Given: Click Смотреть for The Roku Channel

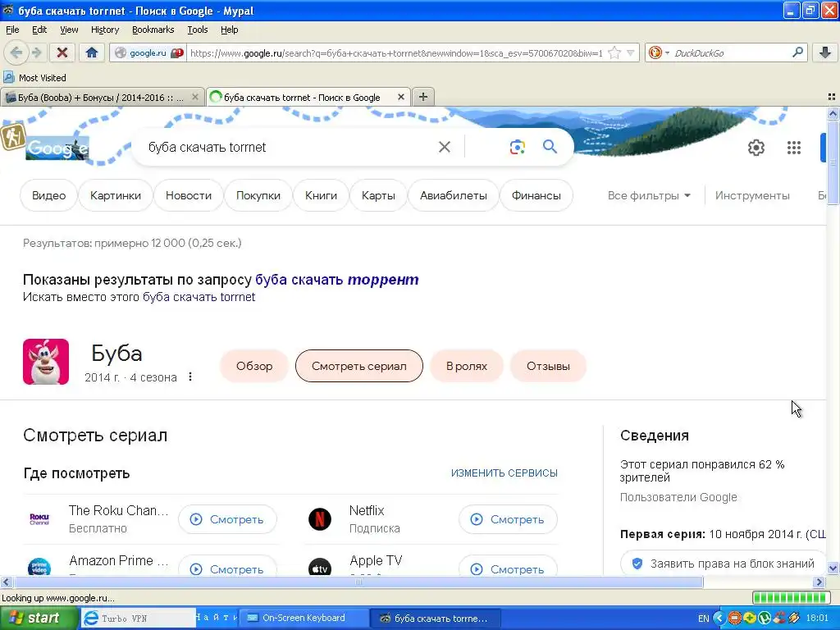Looking at the screenshot, I should click(228, 519).
